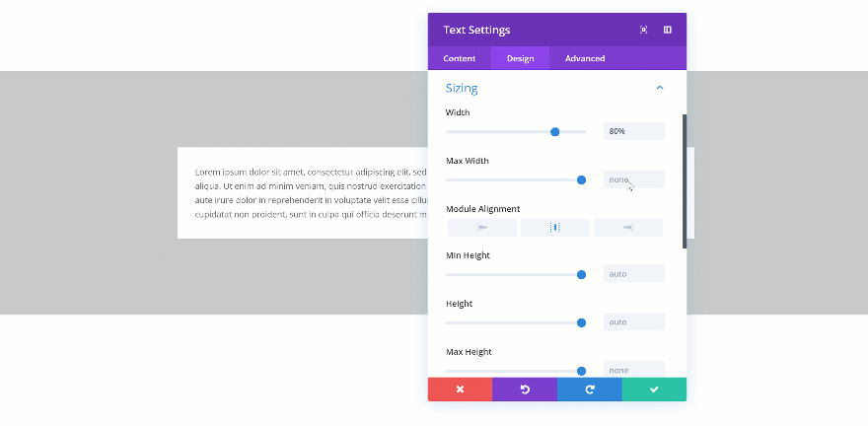Click the Max Width input field

pos(633,179)
